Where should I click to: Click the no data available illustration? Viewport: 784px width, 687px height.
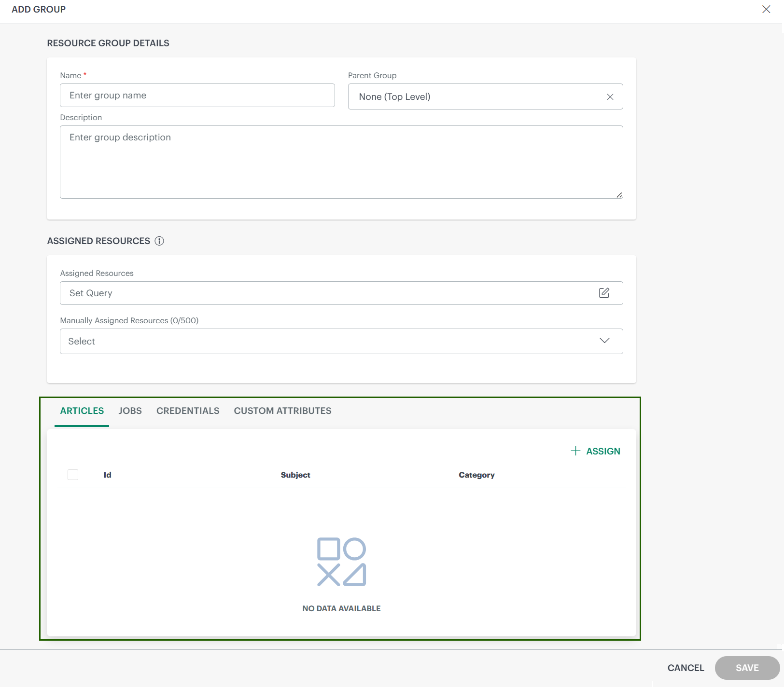[342, 563]
